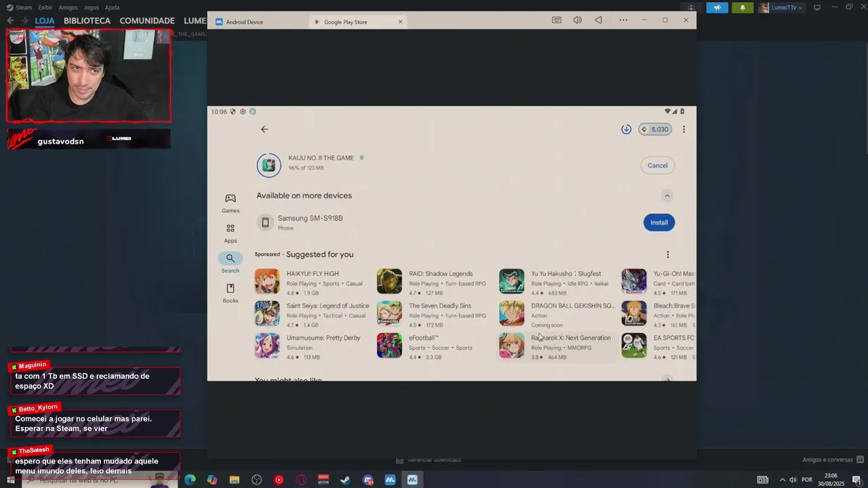Go back with the Play Store arrow
Image resolution: width=868 pixels, height=488 pixels.
click(264, 129)
